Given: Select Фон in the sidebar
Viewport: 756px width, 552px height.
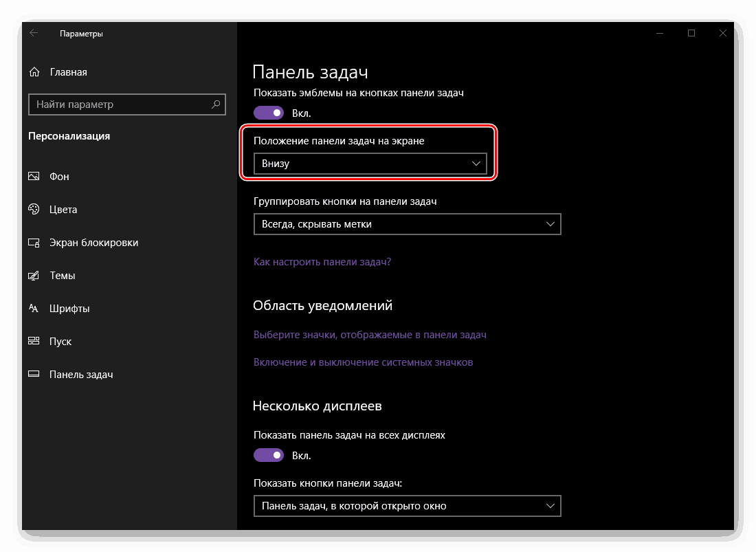Looking at the screenshot, I should 59,177.
